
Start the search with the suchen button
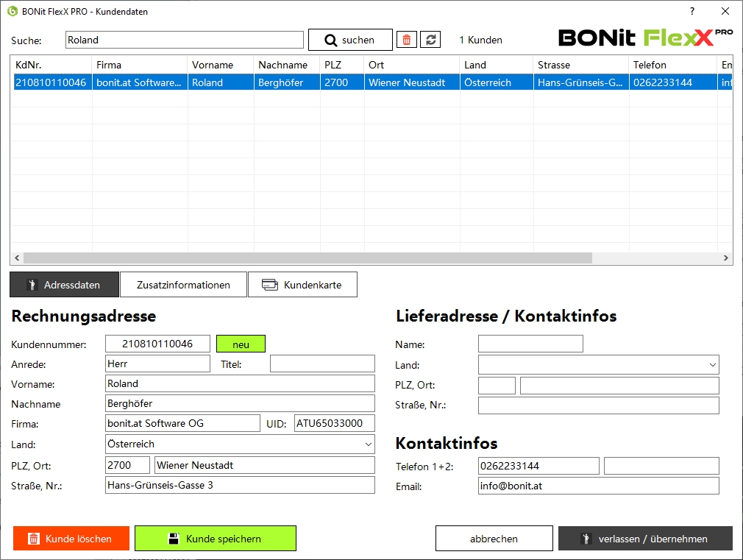350,40
